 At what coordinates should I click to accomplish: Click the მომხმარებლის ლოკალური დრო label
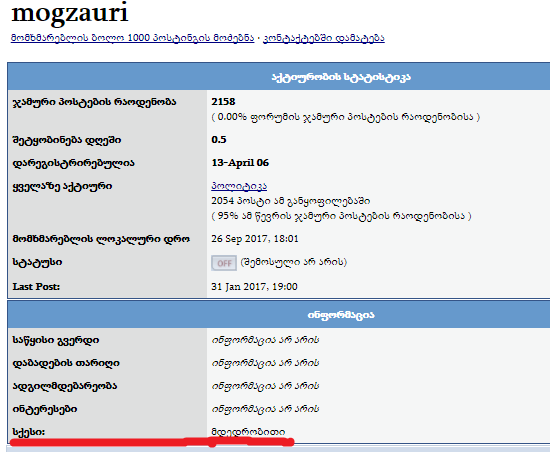point(101,239)
